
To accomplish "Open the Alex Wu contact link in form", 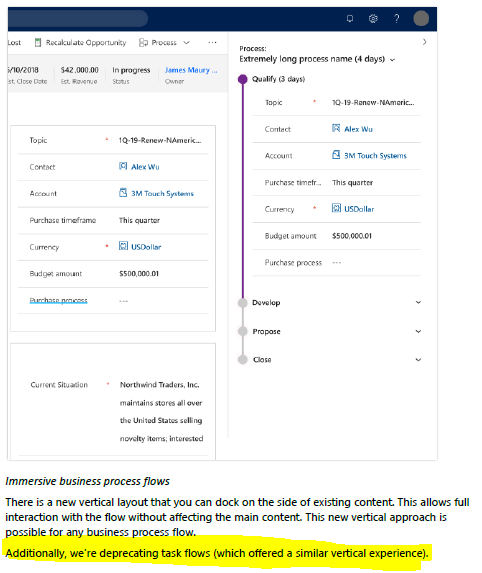I will [x=145, y=167].
